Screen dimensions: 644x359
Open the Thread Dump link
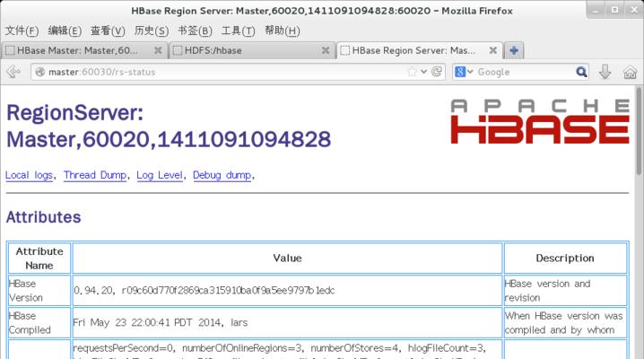(95, 175)
